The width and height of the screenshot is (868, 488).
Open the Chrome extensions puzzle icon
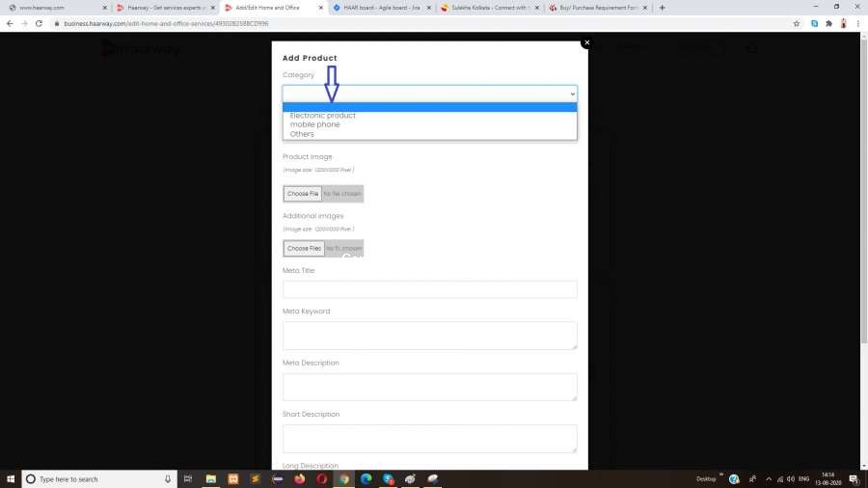point(828,23)
